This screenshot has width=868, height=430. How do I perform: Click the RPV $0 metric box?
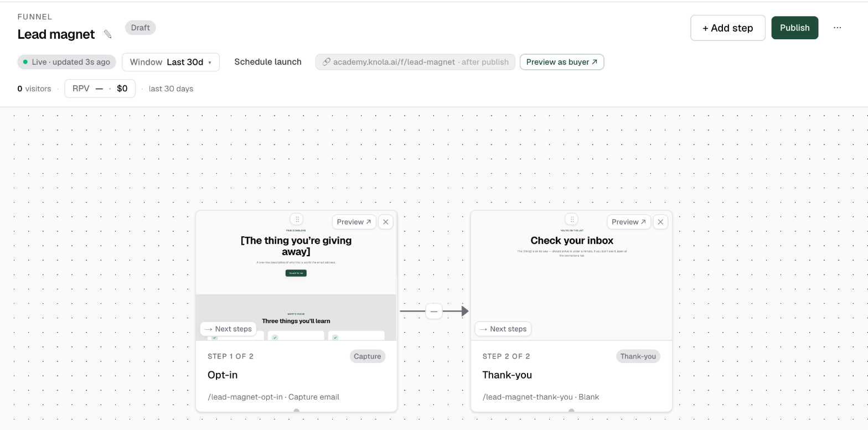coord(100,89)
